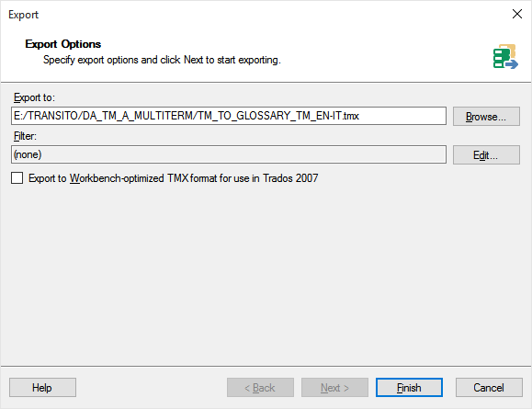This screenshot has width=532, height=409.
Task: Close the Export dialog with X
Action: click(x=517, y=14)
